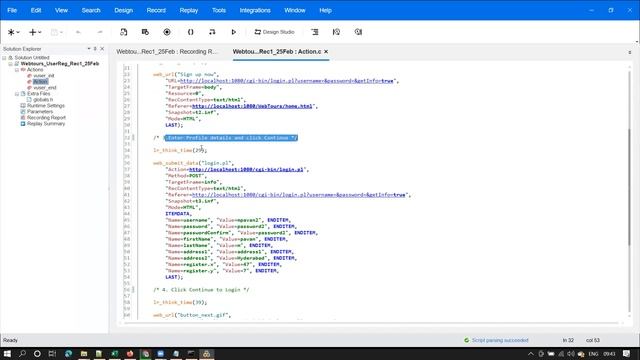Screen dimensions: 640x360
Task: Collapse the Solution Untitled root node
Action: click(4, 58)
